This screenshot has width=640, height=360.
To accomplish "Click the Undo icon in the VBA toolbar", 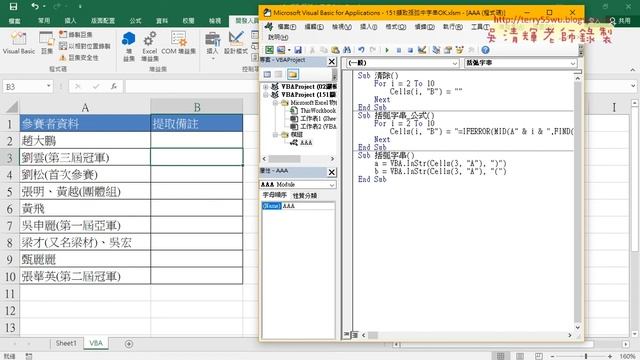I will point(361,50).
